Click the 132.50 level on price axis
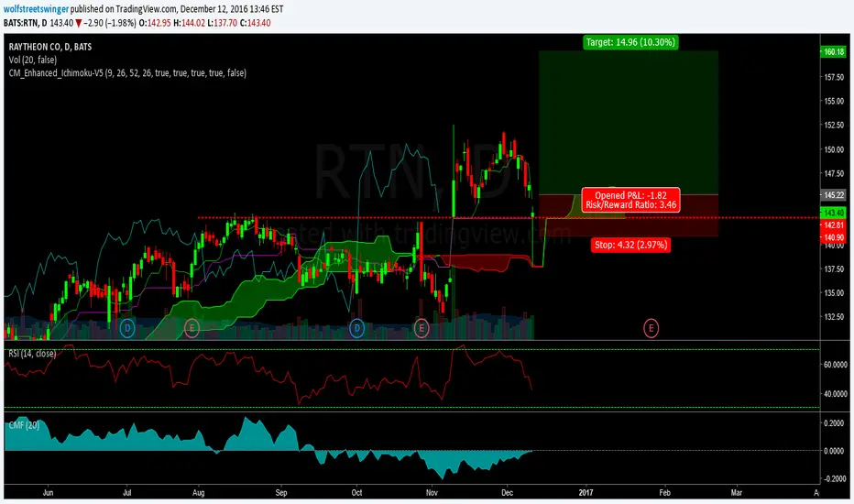The height and width of the screenshot is (504, 854). coord(835,317)
